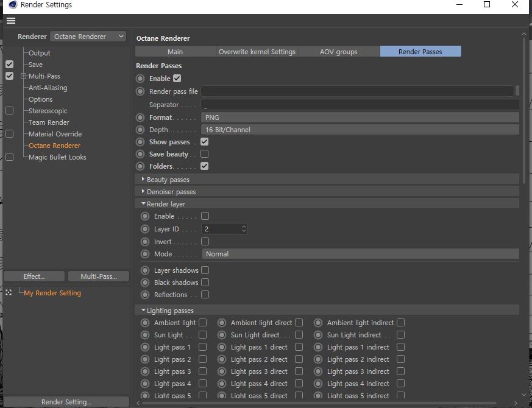The height and width of the screenshot is (408, 532).
Task: Open the Renderer dropdown showing Octane Renderer
Action: click(88, 37)
